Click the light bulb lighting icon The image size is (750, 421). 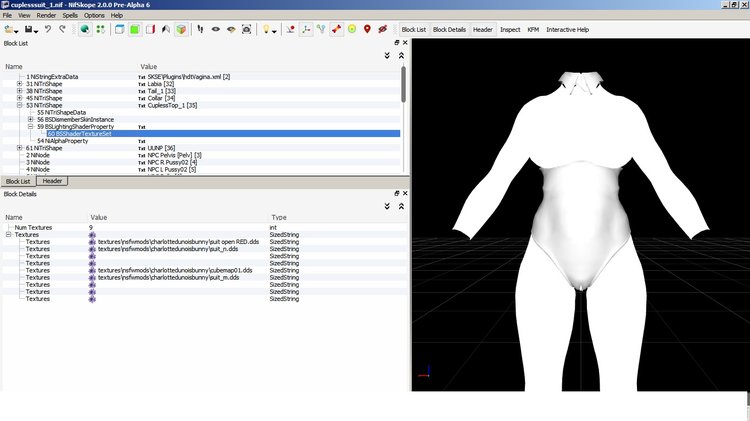(x=266, y=30)
